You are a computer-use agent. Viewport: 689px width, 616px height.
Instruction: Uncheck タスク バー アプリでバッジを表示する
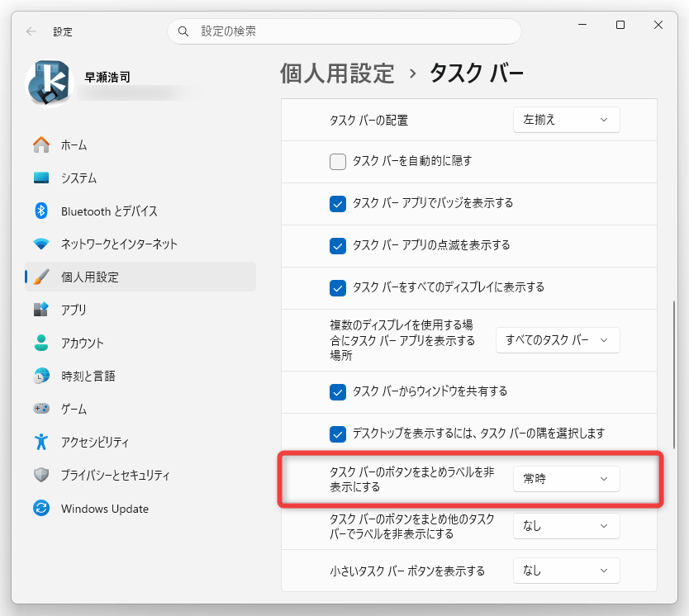(x=337, y=204)
